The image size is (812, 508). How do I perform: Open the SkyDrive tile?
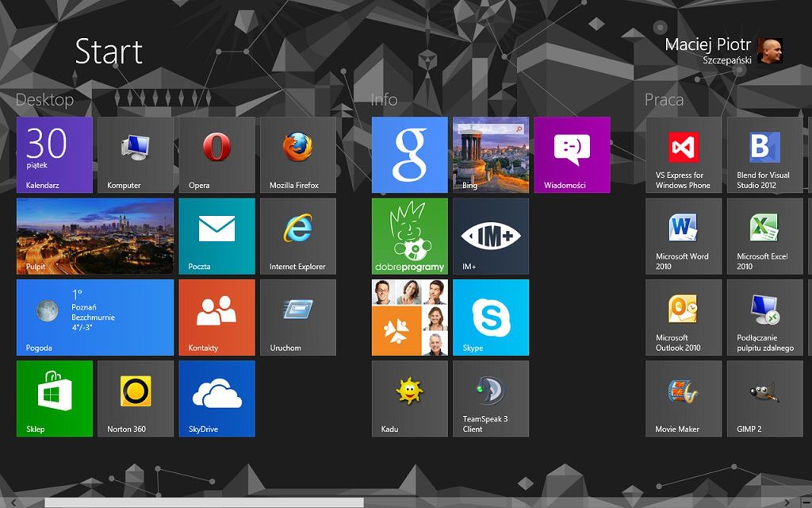217,398
